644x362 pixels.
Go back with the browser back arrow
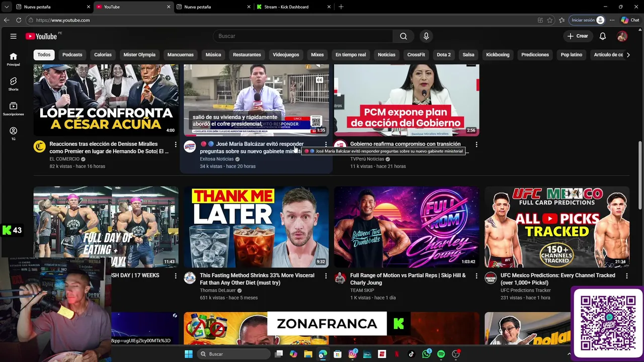[x=7, y=20]
